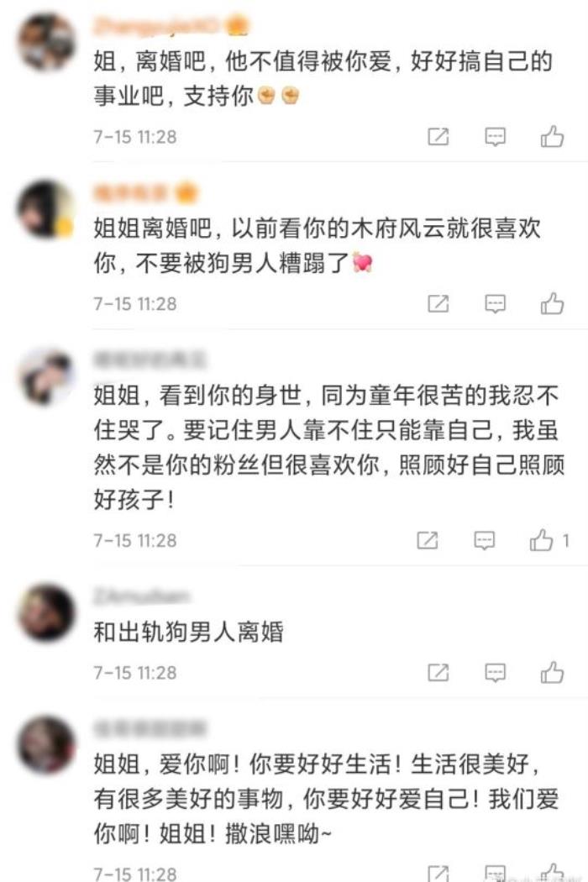Reply to the comment saying 照顾好自己照顾好孩子
This screenshot has height=882, width=588.
point(484,541)
